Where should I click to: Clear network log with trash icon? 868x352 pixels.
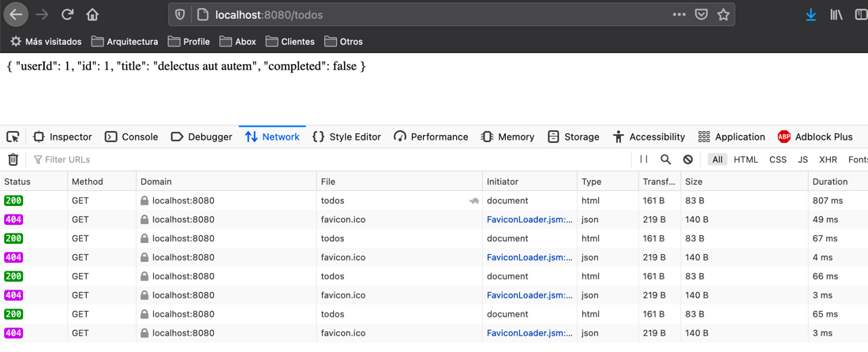pyautogui.click(x=13, y=159)
